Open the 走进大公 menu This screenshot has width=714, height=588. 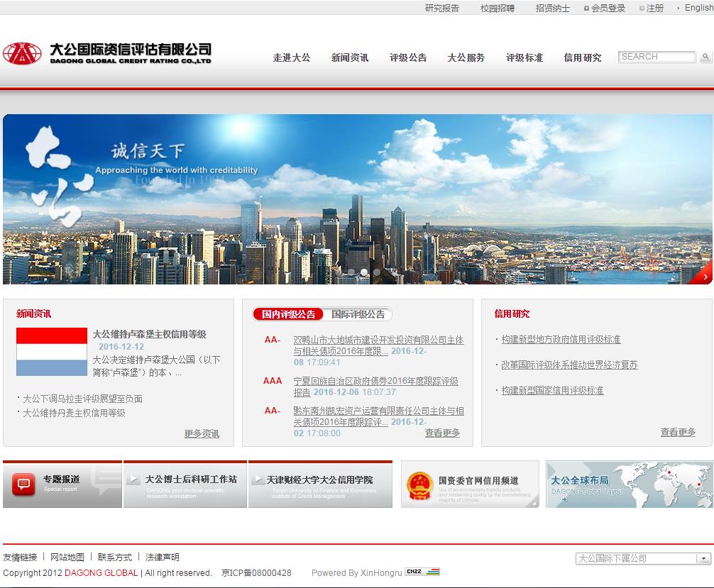point(292,57)
